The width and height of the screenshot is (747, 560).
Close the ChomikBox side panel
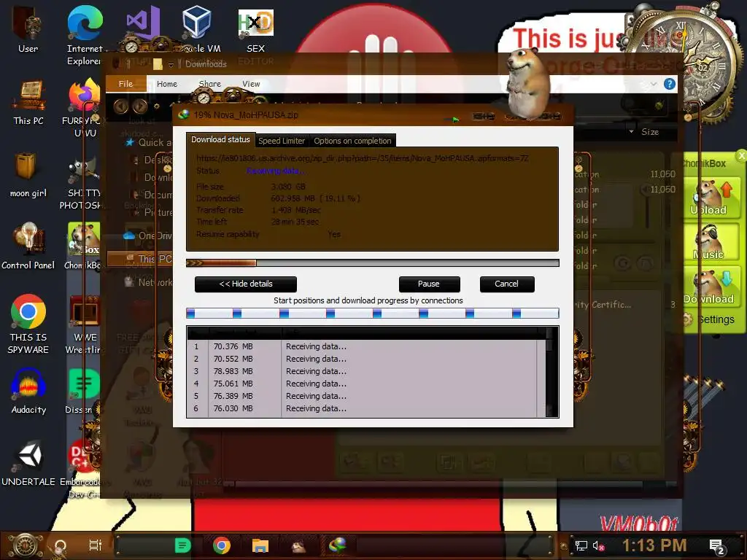(x=741, y=155)
